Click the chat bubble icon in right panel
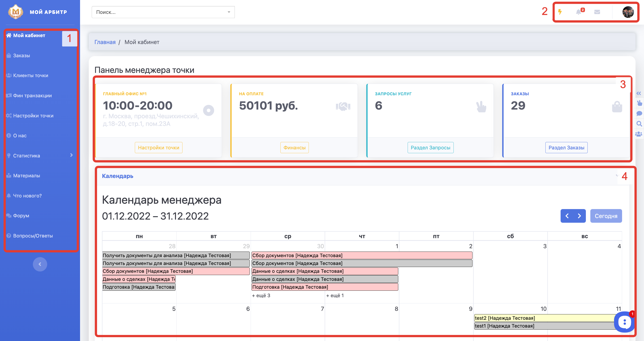Image resolution: width=644 pixels, height=341 pixels. pyautogui.click(x=639, y=114)
